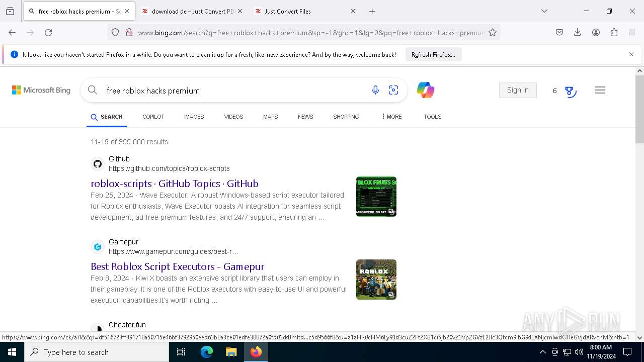
Task: Open 'roblox-scripts · GitHub Topics' result
Action: [x=175, y=184]
